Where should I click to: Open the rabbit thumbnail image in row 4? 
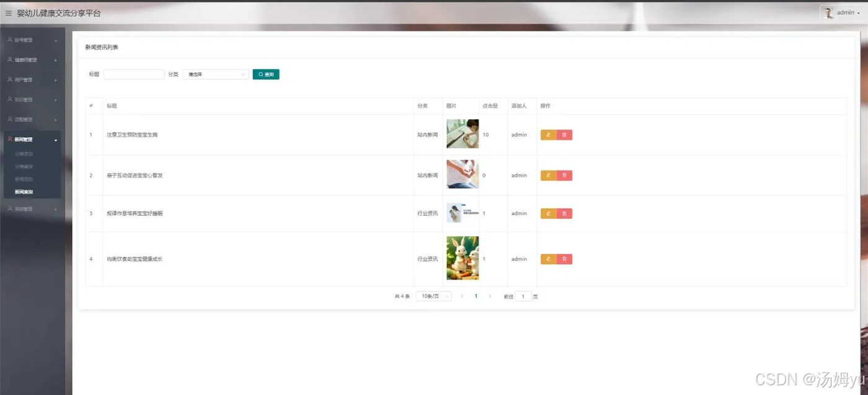(463, 258)
